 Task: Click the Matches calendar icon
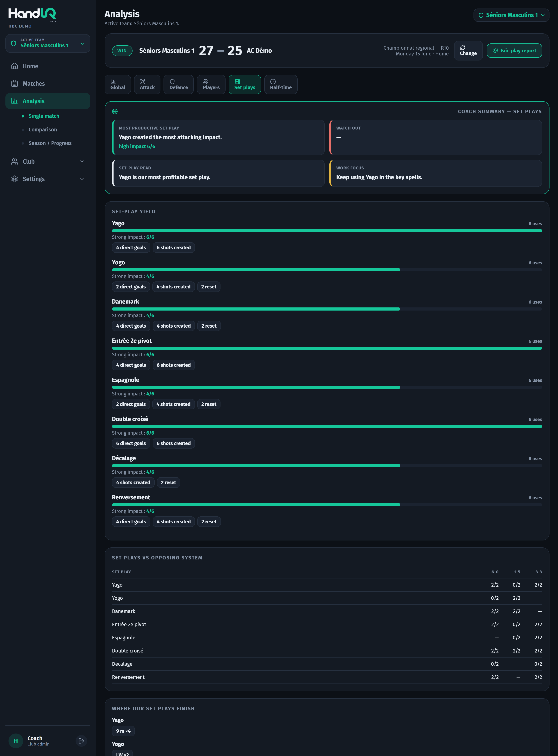pyautogui.click(x=15, y=84)
